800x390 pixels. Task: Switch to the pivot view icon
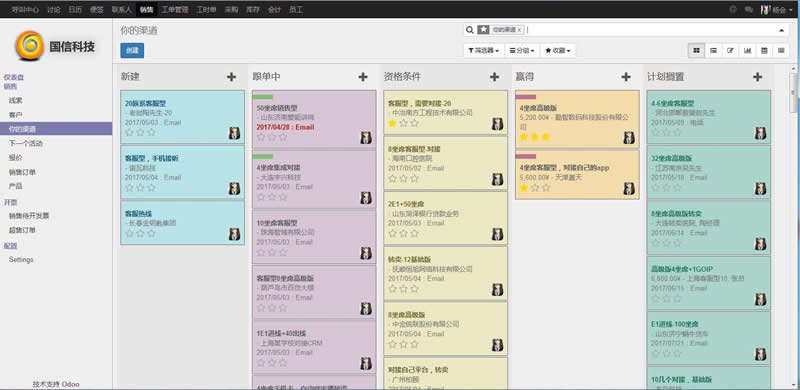[x=781, y=51]
